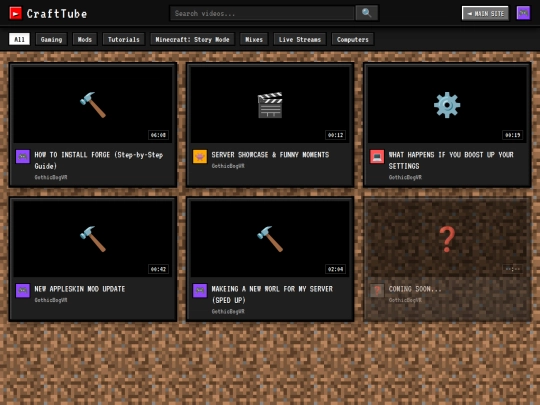This screenshot has height=405, width=540.
Task: Click channel avatar beside Makeing a New Worl
Action: 200,290
